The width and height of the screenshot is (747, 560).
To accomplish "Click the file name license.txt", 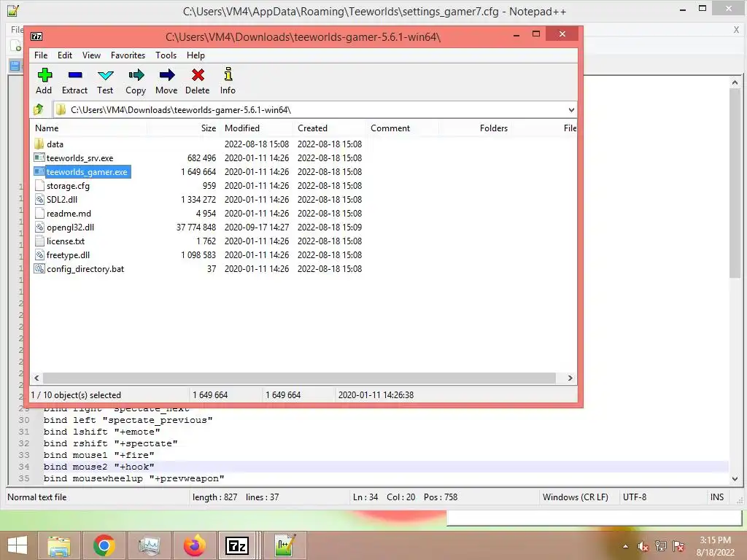I will [x=65, y=241].
